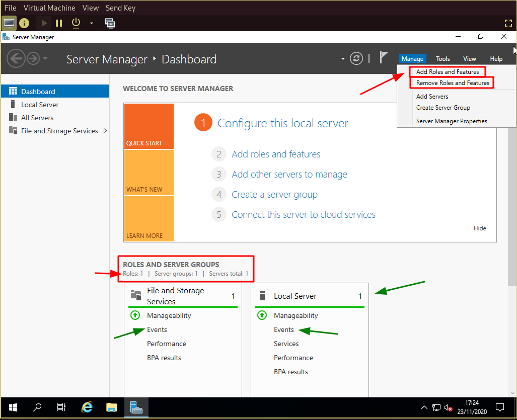Click Add other servers to manage
Screen dimensions: 517x420
(289, 174)
